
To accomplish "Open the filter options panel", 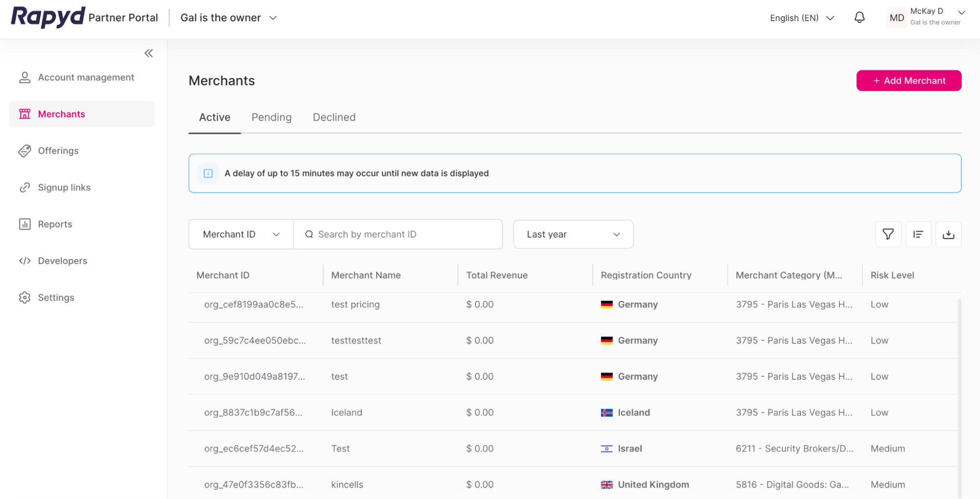I will (888, 234).
